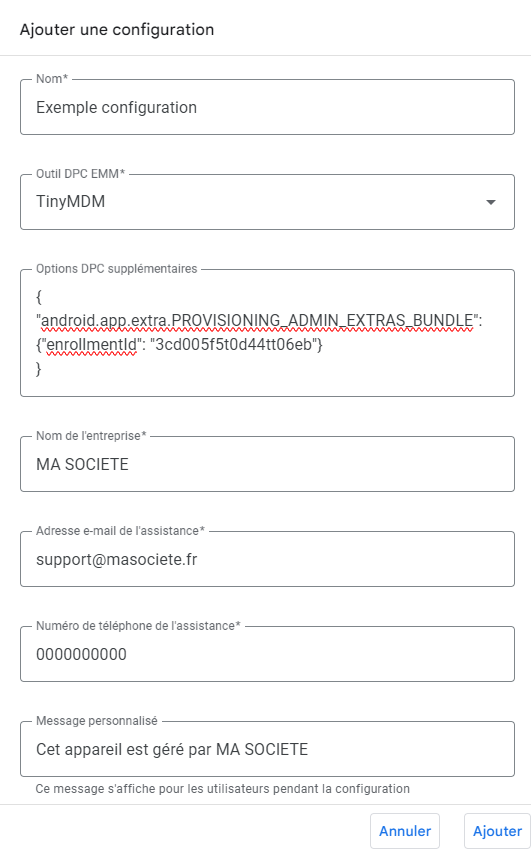This screenshot has width=531, height=851.
Task: Select the Nom de l'entreprise field MA SOCIETE
Action: point(267,464)
